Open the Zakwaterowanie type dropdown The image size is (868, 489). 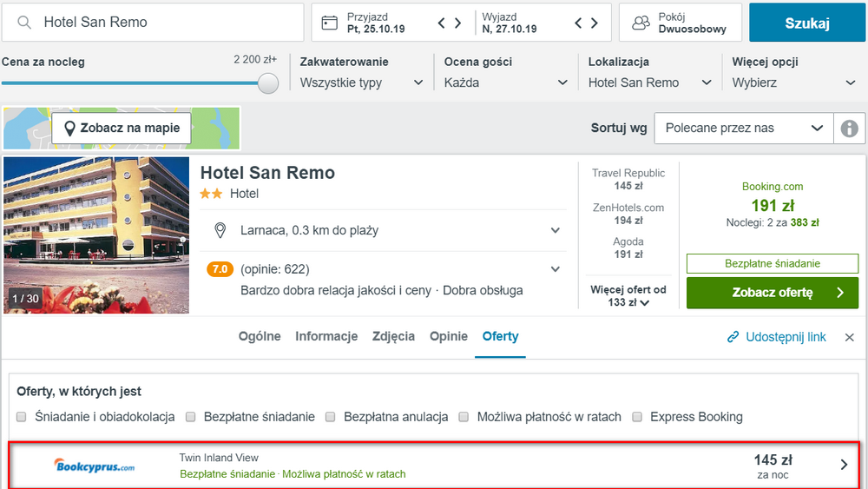(362, 83)
